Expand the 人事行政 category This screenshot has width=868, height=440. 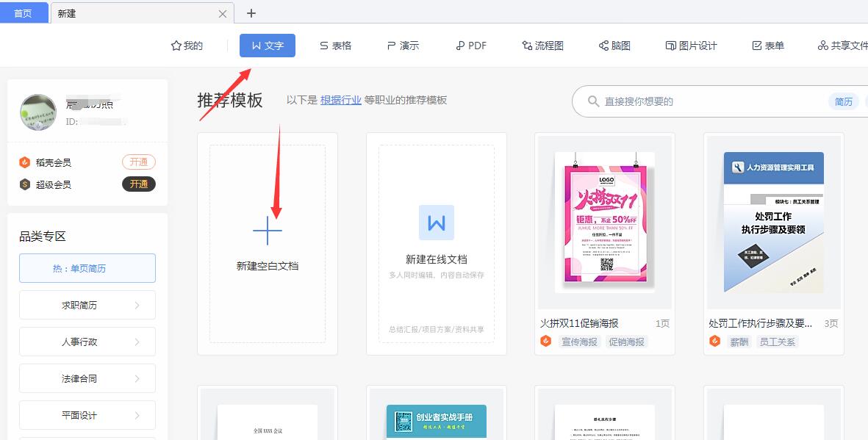point(87,342)
